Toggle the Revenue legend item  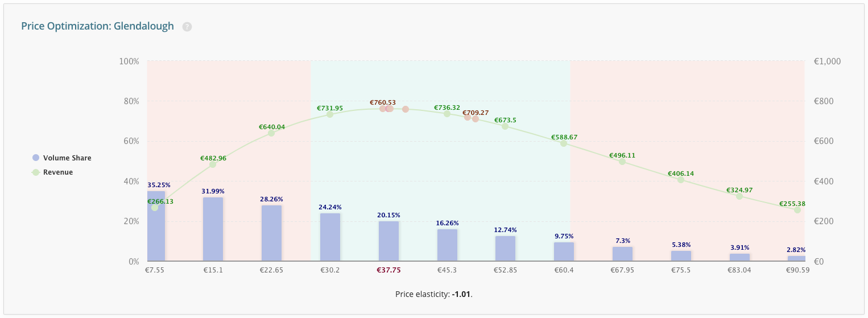pyautogui.click(x=57, y=172)
